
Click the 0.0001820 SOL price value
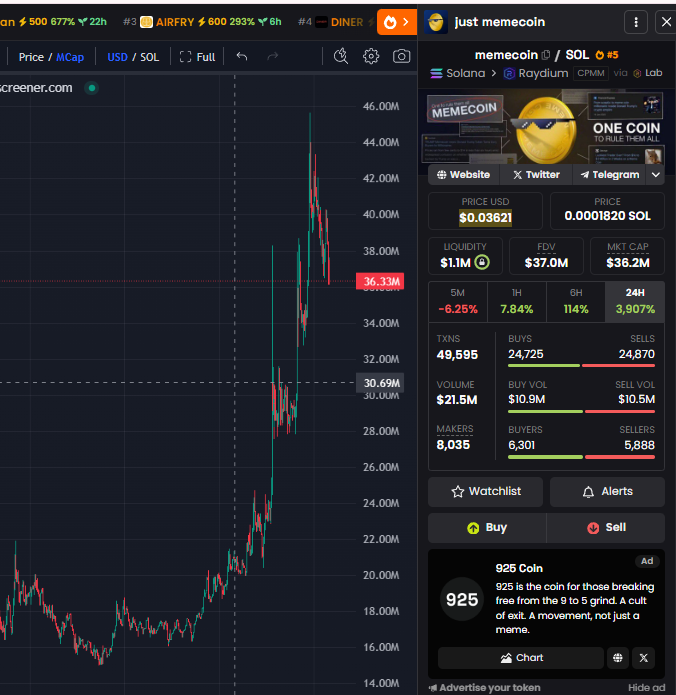(x=607, y=216)
